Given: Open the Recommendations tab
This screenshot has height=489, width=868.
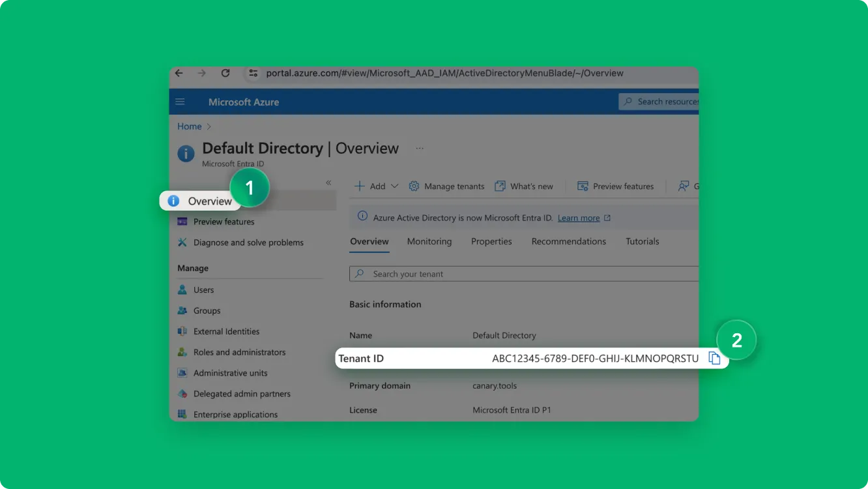Looking at the screenshot, I should pyautogui.click(x=568, y=242).
